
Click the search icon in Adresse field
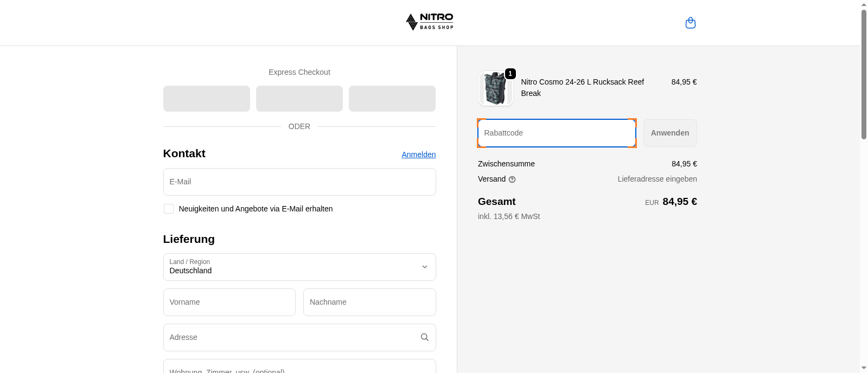pyautogui.click(x=425, y=337)
